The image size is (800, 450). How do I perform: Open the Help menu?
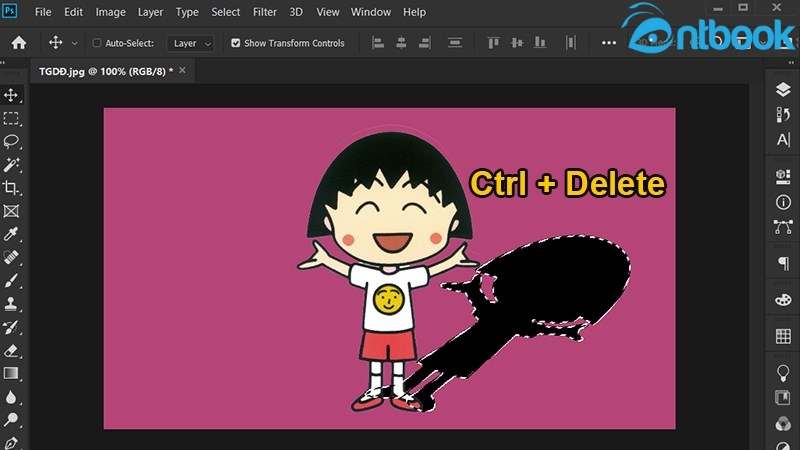coord(414,12)
